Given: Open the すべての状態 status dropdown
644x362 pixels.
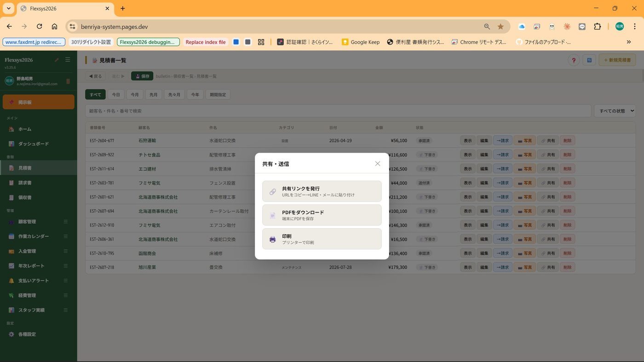Looking at the screenshot, I should [615, 111].
